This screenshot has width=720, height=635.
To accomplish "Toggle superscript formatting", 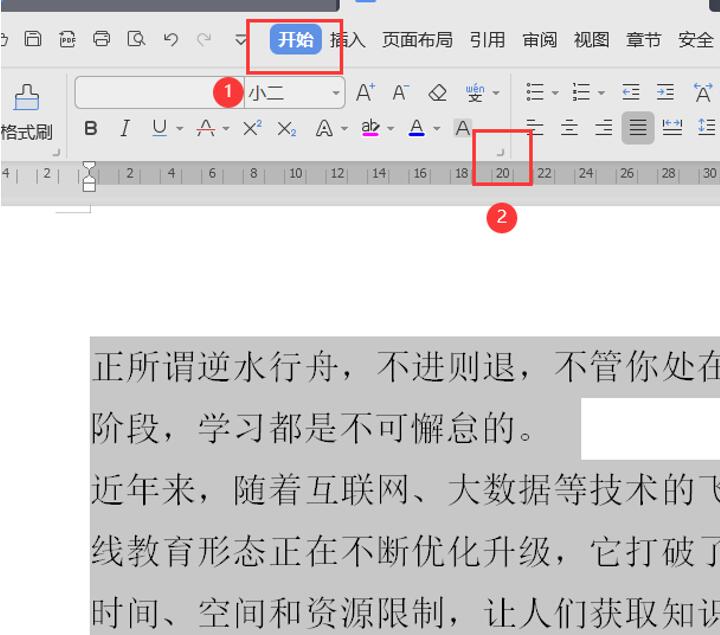I will pos(252,128).
